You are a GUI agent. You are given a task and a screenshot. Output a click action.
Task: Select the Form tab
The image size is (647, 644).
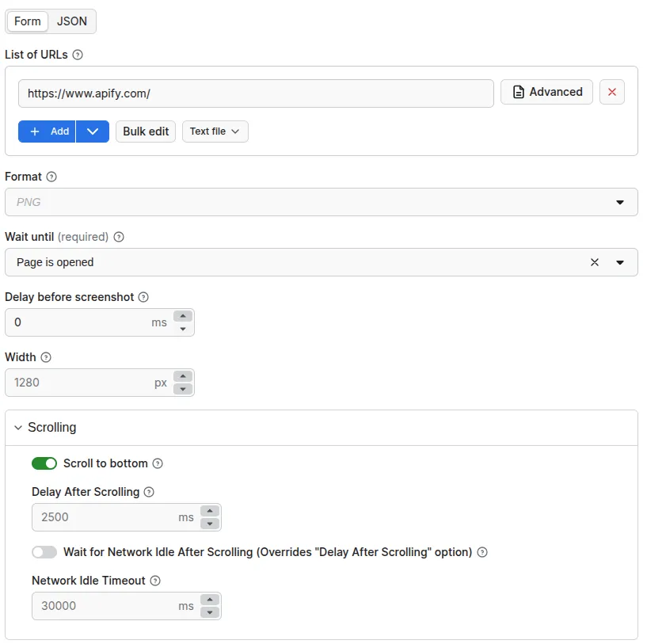click(27, 21)
